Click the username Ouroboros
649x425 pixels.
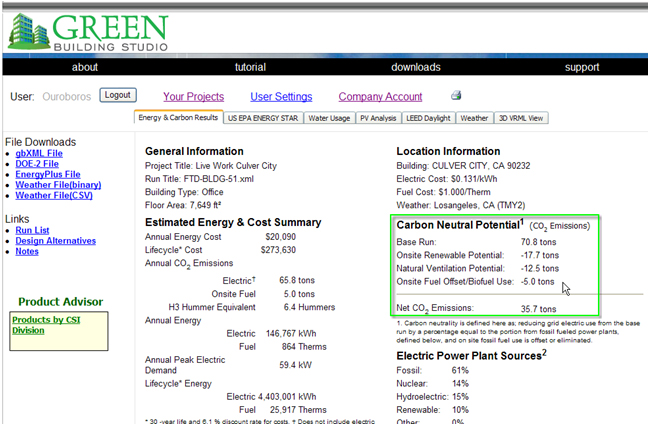pos(67,97)
